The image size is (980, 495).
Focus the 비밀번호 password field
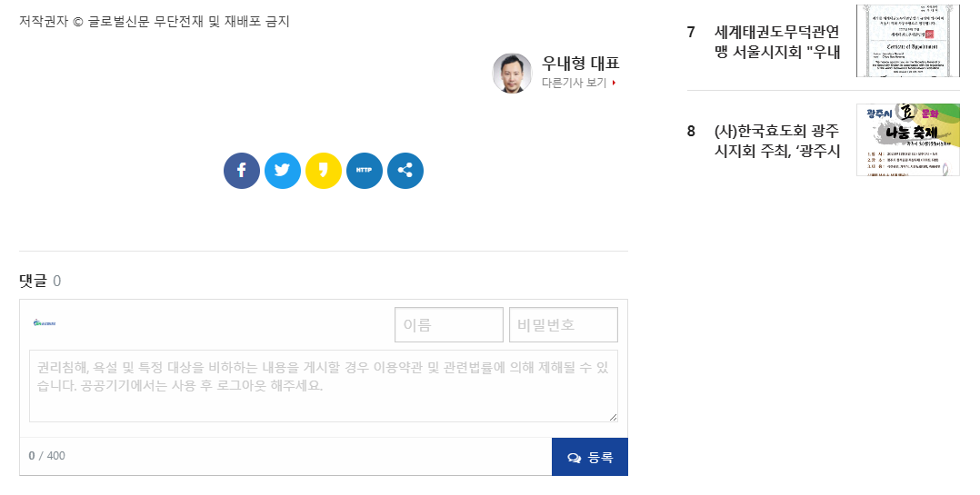point(563,325)
